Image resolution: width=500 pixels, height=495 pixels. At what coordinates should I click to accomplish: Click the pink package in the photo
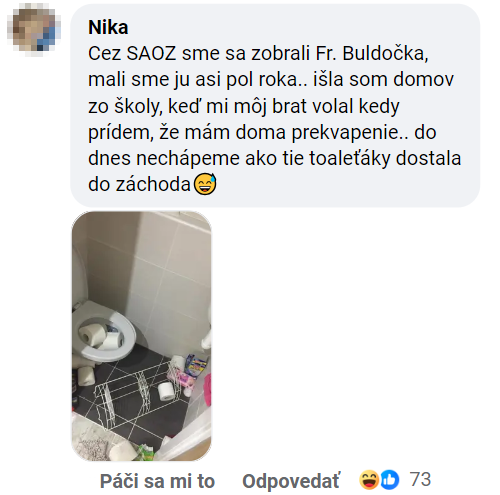[x=182, y=378]
